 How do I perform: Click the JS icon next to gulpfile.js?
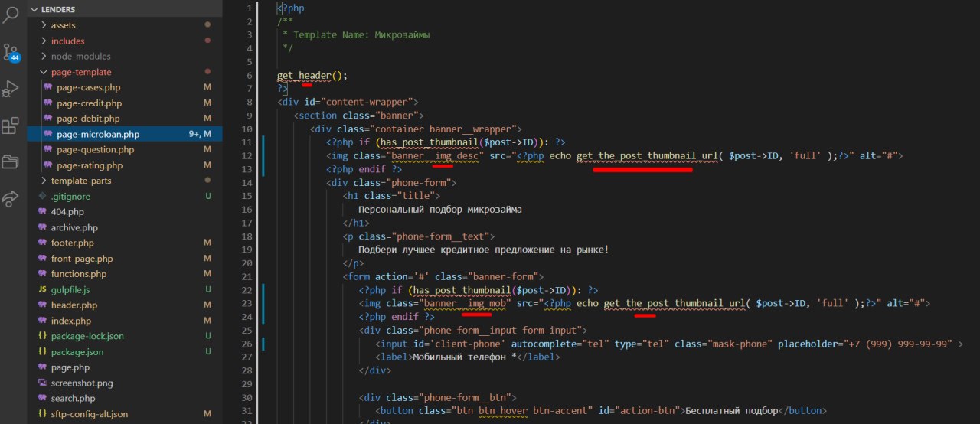point(43,289)
